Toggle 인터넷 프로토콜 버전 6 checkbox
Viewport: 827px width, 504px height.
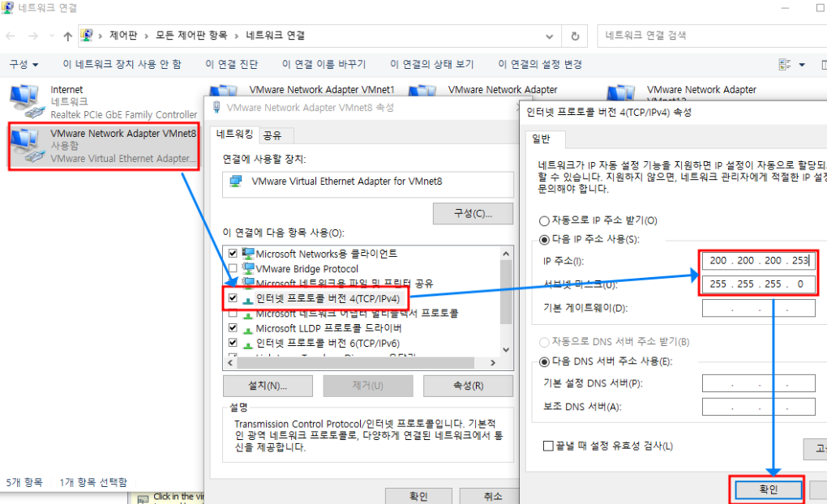233,343
